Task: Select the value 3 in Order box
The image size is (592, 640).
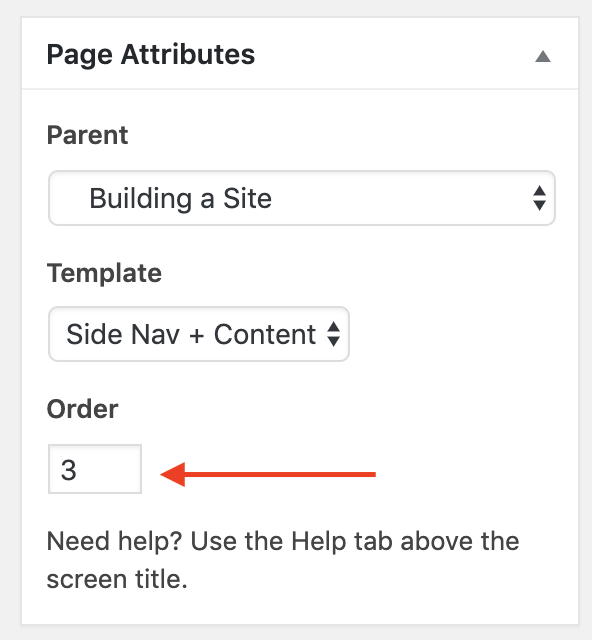Action: click(69, 470)
